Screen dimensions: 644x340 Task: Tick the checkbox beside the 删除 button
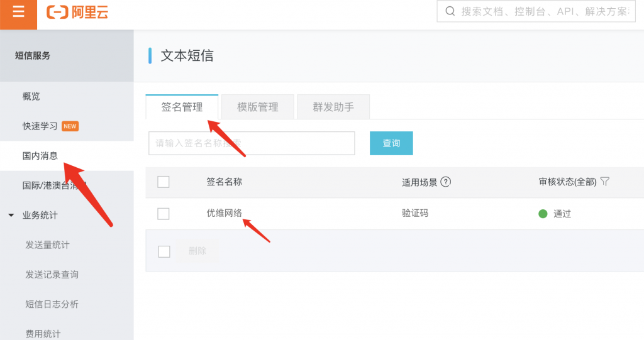point(164,251)
